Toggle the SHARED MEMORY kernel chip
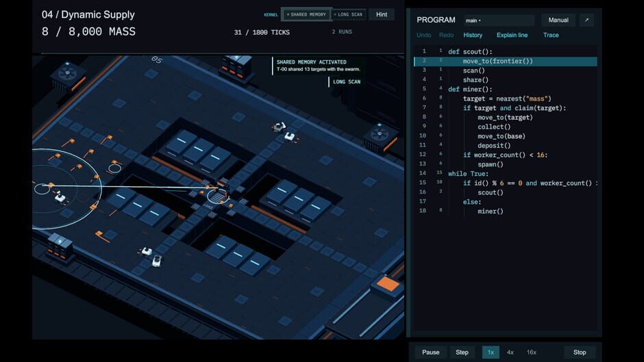The image size is (644, 362). 306,14
